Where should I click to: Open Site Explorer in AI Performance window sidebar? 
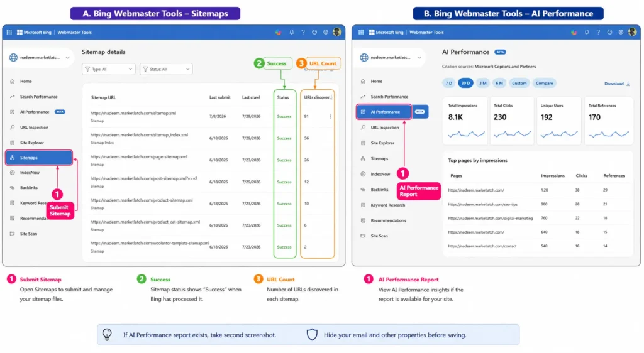point(382,143)
